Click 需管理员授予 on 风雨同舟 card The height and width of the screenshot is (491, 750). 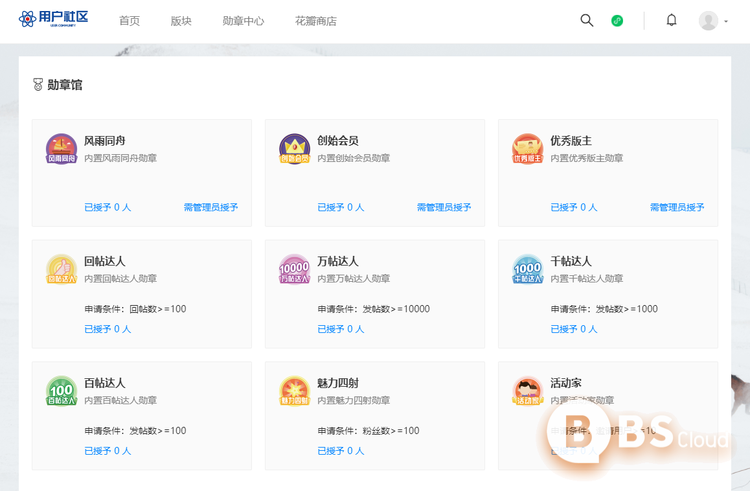tap(211, 207)
